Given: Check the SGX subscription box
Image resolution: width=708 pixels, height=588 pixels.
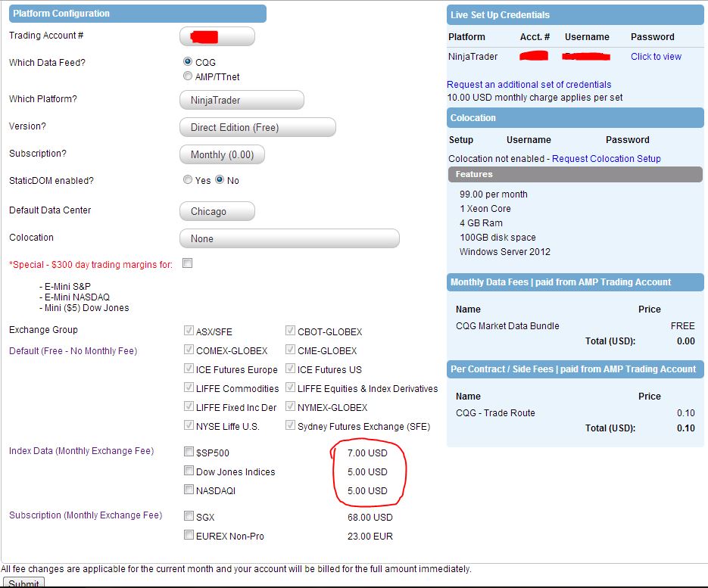Looking at the screenshot, I should tap(189, 516).
